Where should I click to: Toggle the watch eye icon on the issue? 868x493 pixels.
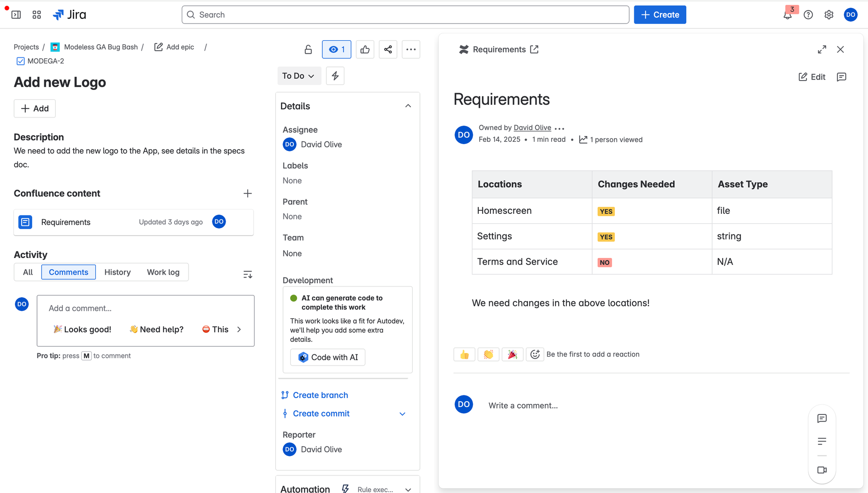point(336,49)
